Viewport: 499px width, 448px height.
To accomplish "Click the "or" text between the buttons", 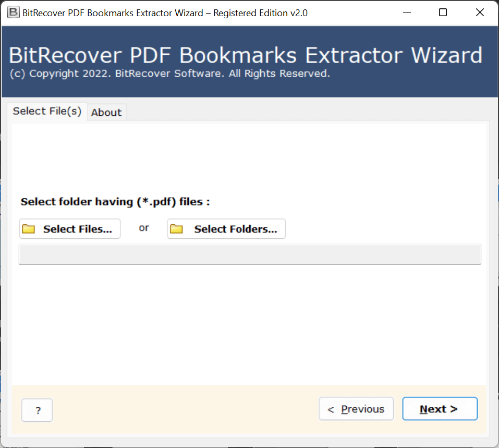I will point(144,228).
